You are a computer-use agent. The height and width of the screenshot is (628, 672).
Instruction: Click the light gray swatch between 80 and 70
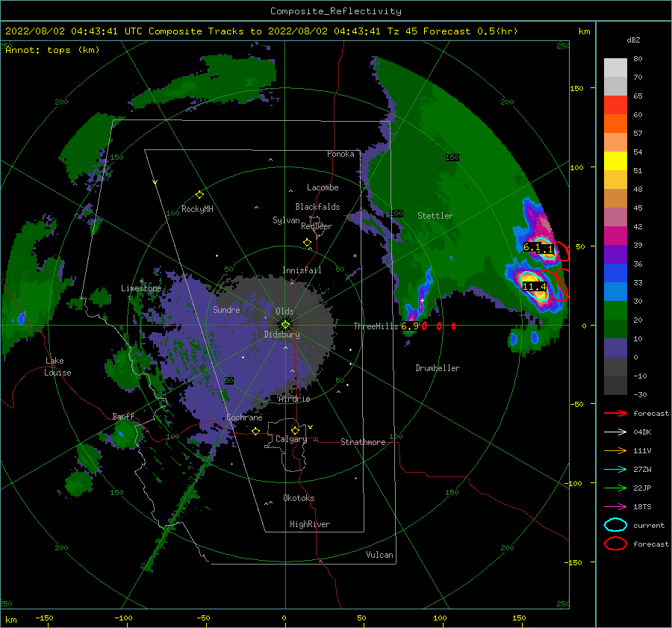(615, 68)
